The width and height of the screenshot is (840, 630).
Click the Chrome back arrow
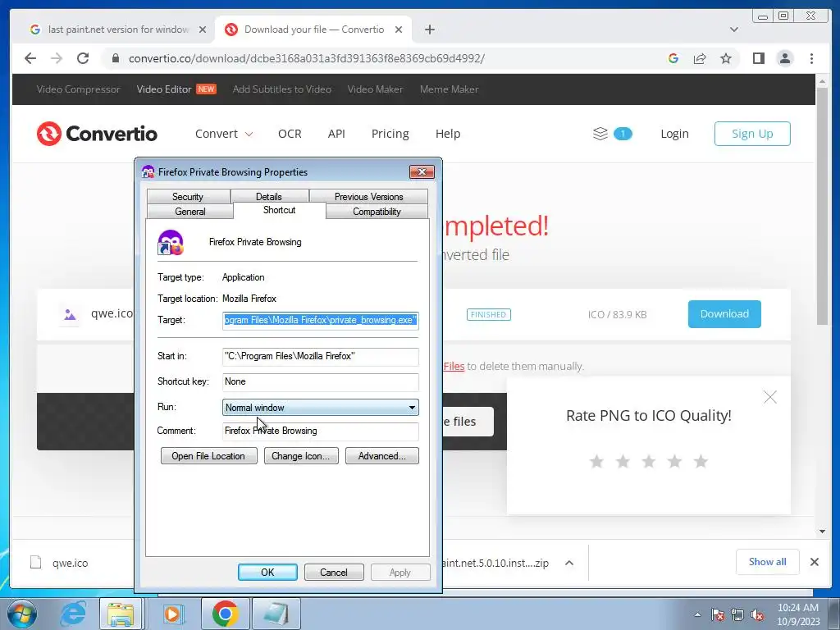[30, 58]
